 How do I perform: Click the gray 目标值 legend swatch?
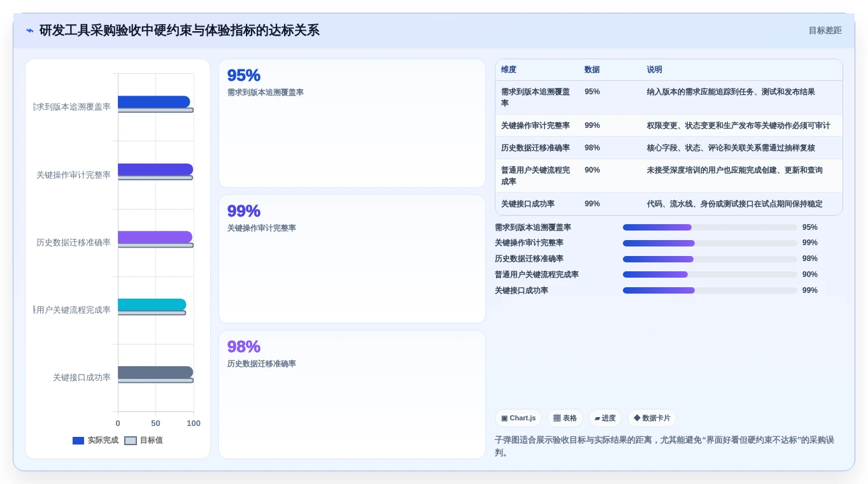click(131, 441)
